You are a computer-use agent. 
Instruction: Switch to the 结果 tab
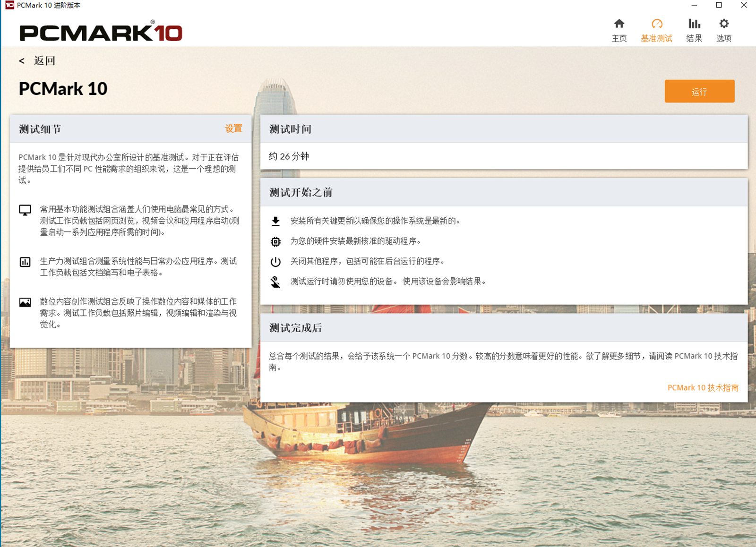(x=694, y=31)
